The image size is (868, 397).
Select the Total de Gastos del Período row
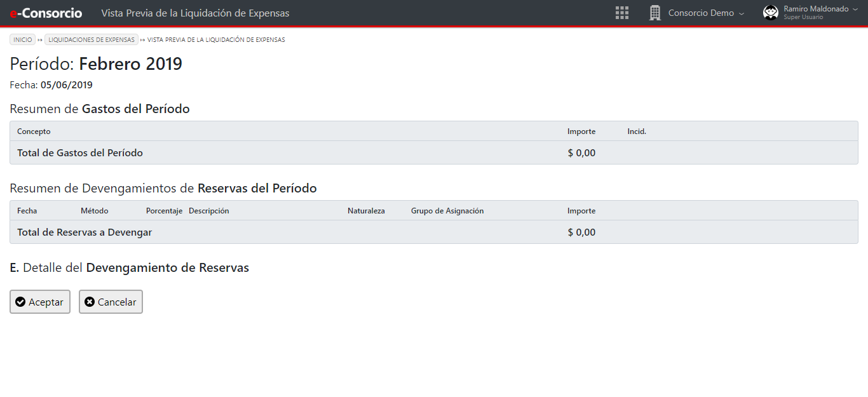(x=80, y=153)
